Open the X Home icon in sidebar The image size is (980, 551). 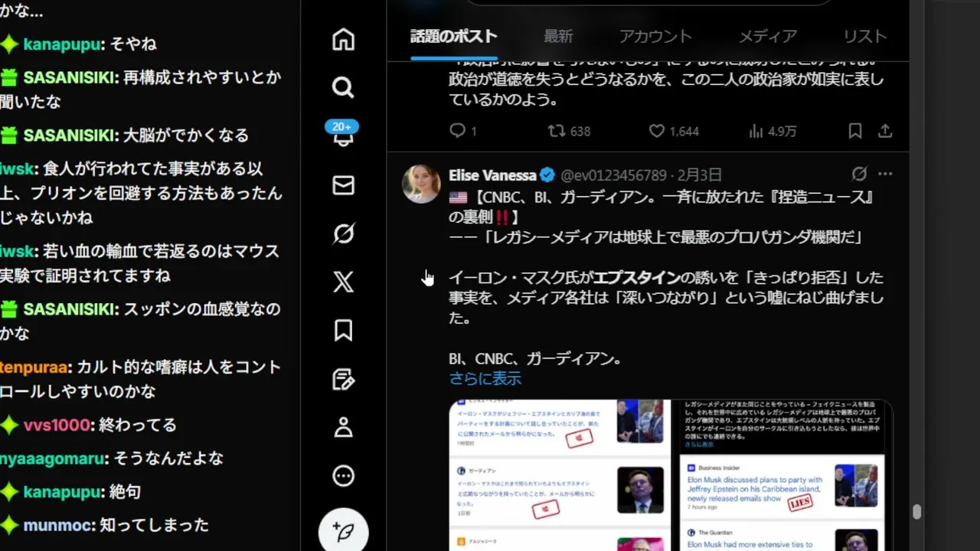(x=343, y=39)
